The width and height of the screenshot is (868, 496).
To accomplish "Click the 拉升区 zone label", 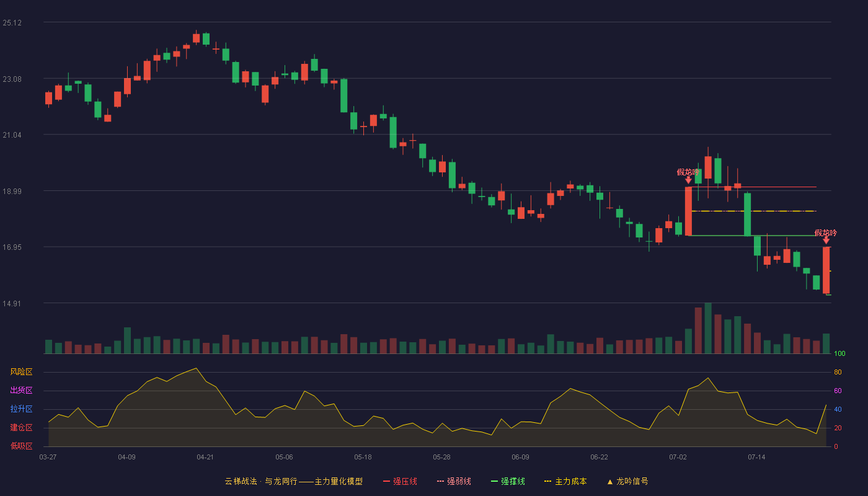I will [x=21, y=409].
